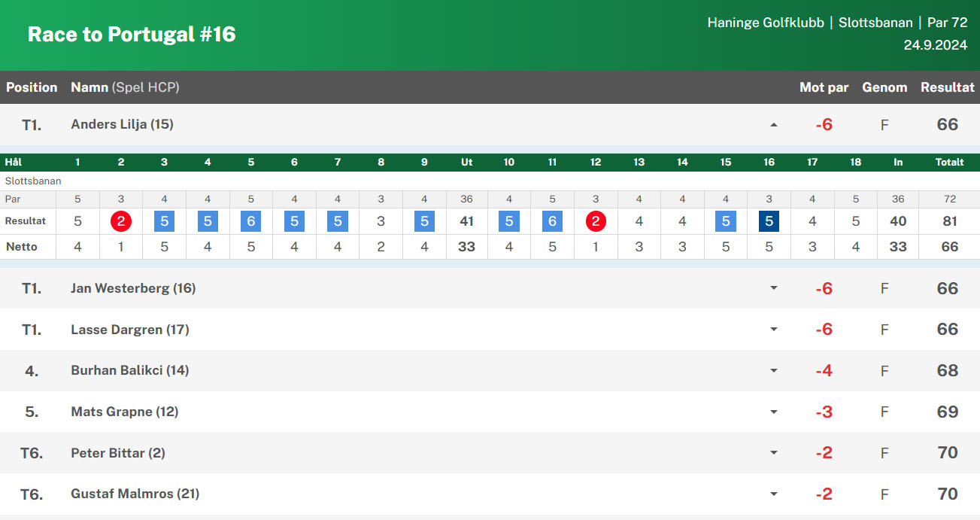Image resolution: width=980 pixels, height=520 pixels.
Task: Click the red birdie circle on hole 2
Action: (x=121, y=221)
